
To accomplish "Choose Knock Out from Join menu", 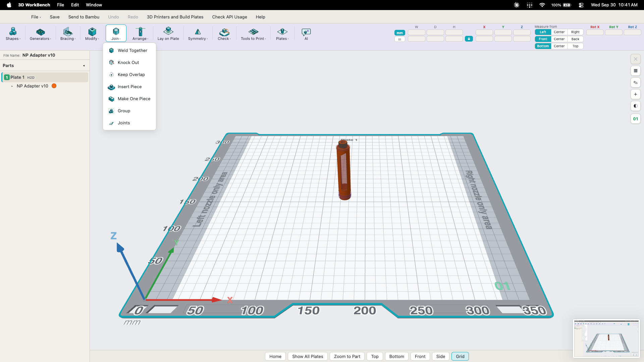I will coord(129,63).
